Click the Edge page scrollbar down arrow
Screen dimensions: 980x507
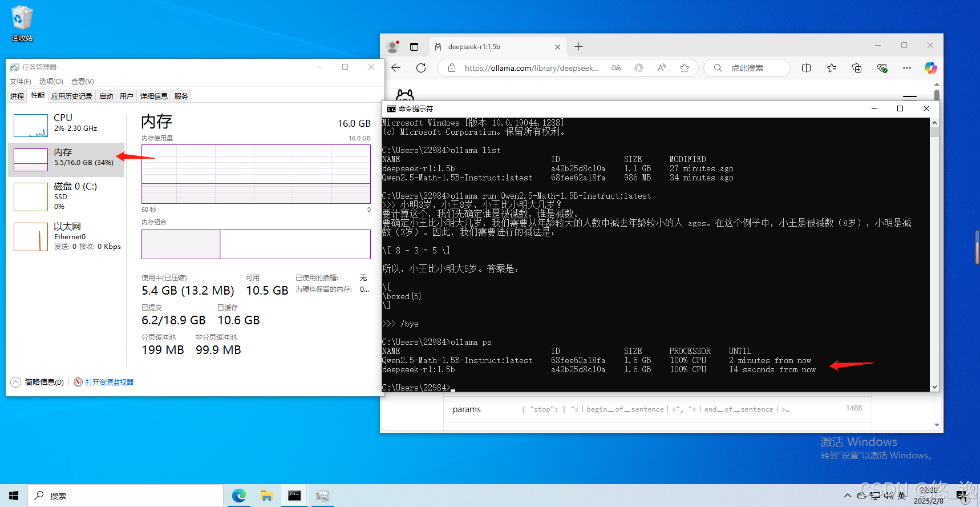coord(937,425)
